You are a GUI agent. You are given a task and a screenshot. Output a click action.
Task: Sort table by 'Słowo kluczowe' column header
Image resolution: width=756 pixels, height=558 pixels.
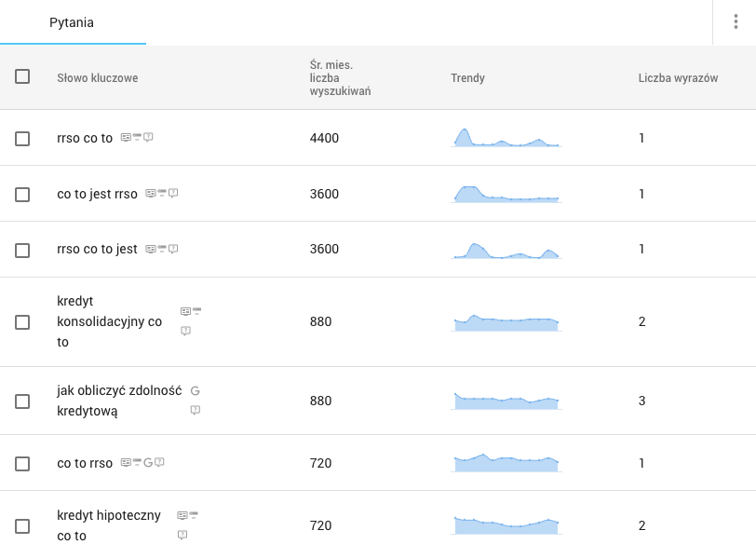97,78
